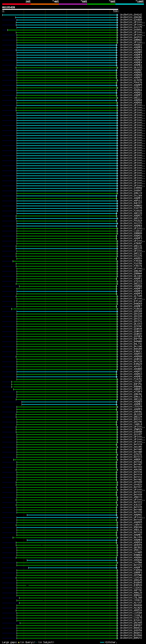The width and height of the screenshot is (146, 644).
Task: Click hit label UniRef100_P35074
Action: click(131, 266)
